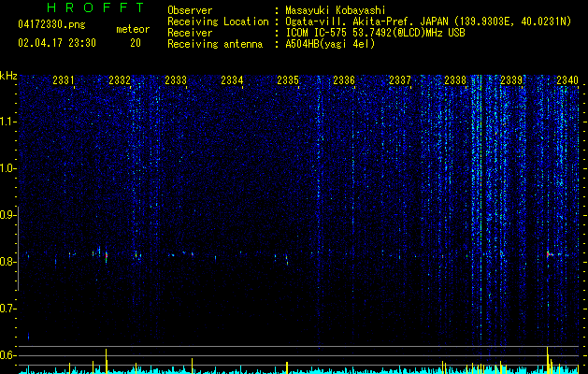Click the 2338 time marker

click(455, 80)
